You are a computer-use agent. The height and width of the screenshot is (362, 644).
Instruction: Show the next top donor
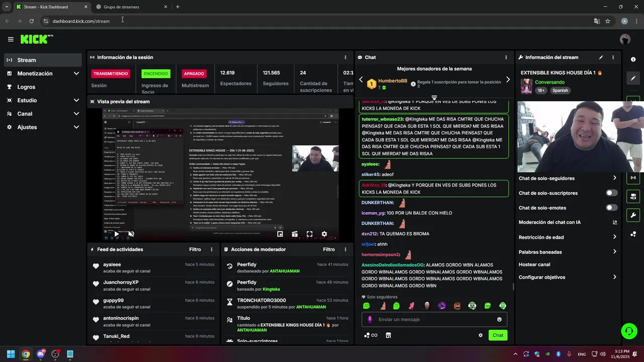pyautogui.click(x=508, y=79)
